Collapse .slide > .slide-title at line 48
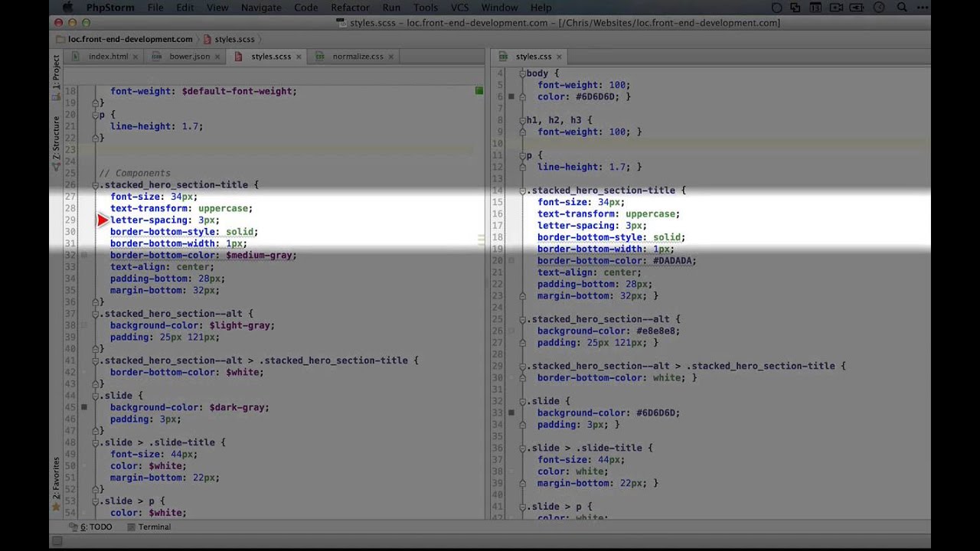Viewport: 980px width, 551px height. (96, 442)
